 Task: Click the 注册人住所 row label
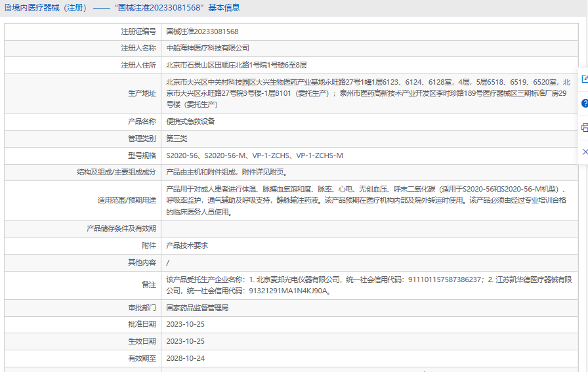pyautogui.click(x=138, y=65)
